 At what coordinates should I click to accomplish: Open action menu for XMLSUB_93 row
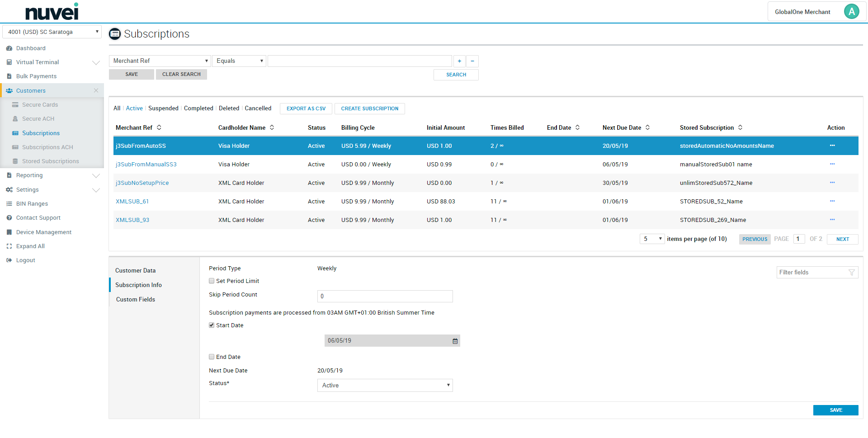pos(832,220)
